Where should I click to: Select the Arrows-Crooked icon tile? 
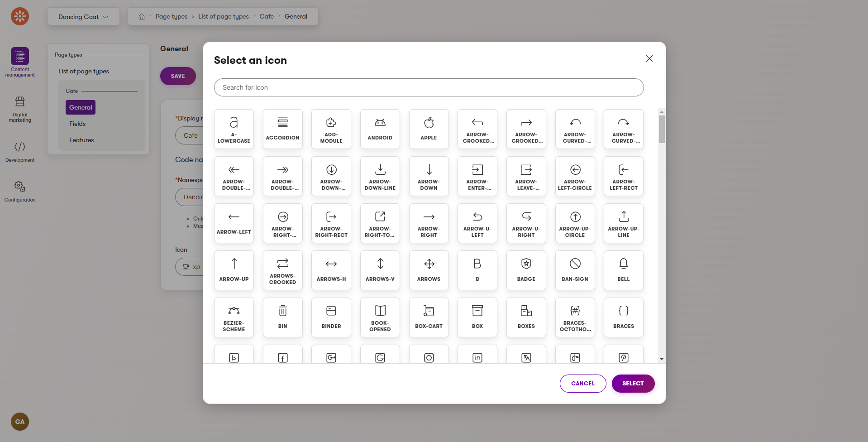click(x=282, y=270)
